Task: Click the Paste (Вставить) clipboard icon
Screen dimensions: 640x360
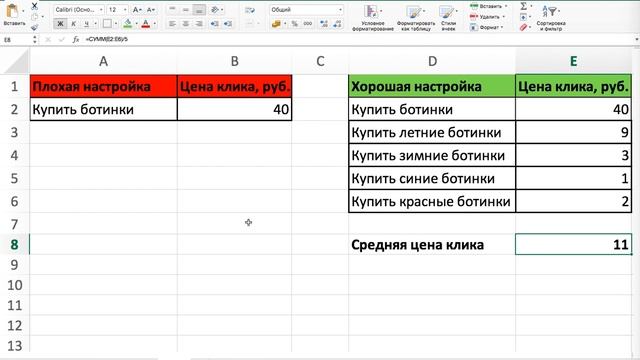Action: tap(11, 11)
